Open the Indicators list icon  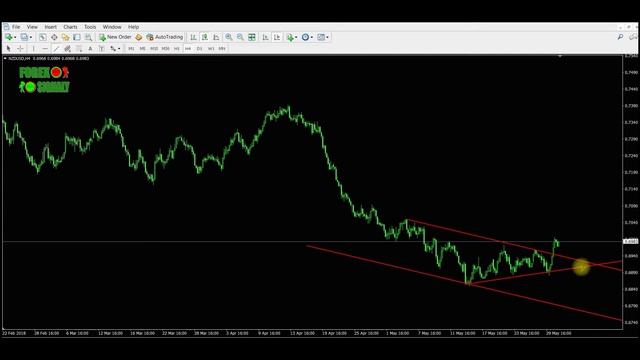click(x=290, y=37)
